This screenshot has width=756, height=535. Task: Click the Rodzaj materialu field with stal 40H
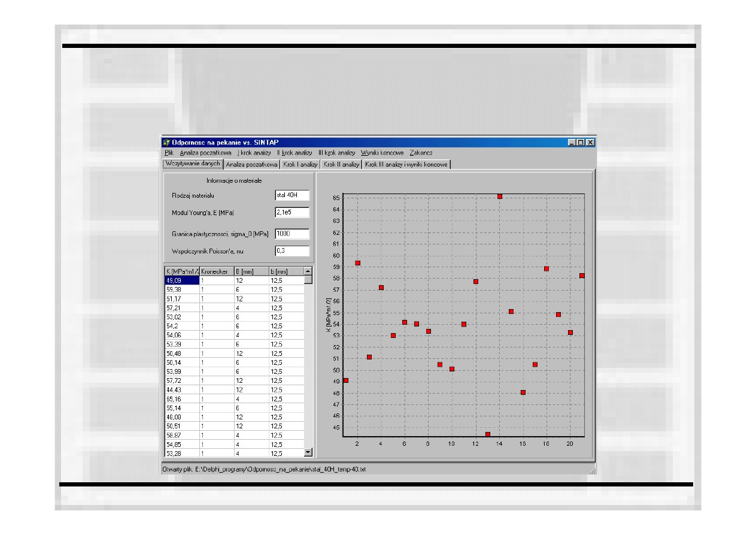(x=292, y=195)
